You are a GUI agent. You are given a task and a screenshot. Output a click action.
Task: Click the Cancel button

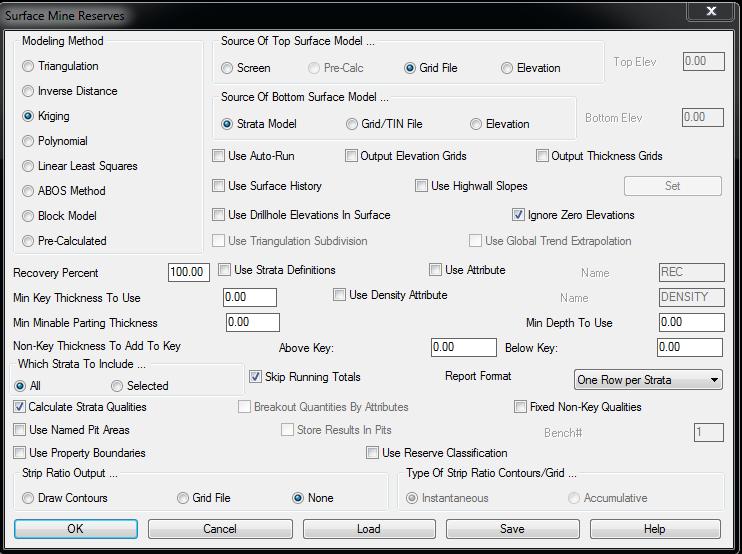pos(220,529)
